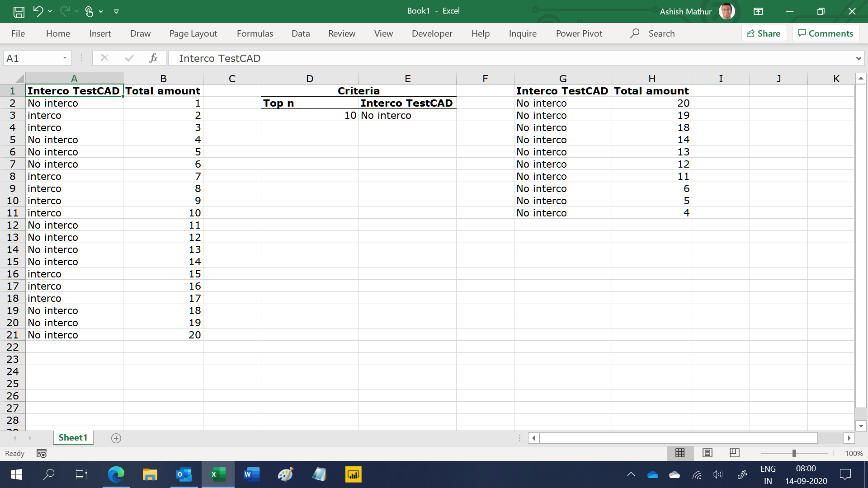Click the Touch/Mouse Mode icon
The image size is (868, 488).
click(x=89, y=11)
